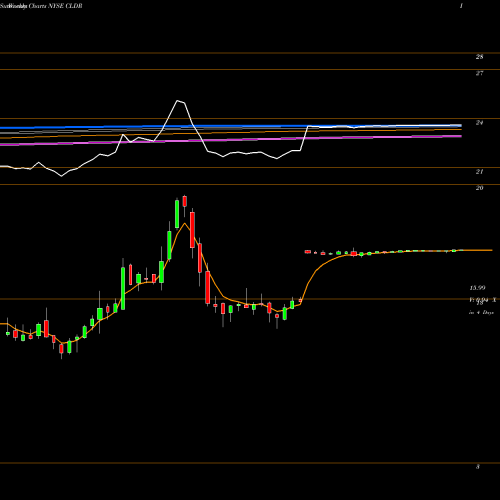
Task: Click the tall green candlestick just before the peak
Action: (x=177, y=214)
